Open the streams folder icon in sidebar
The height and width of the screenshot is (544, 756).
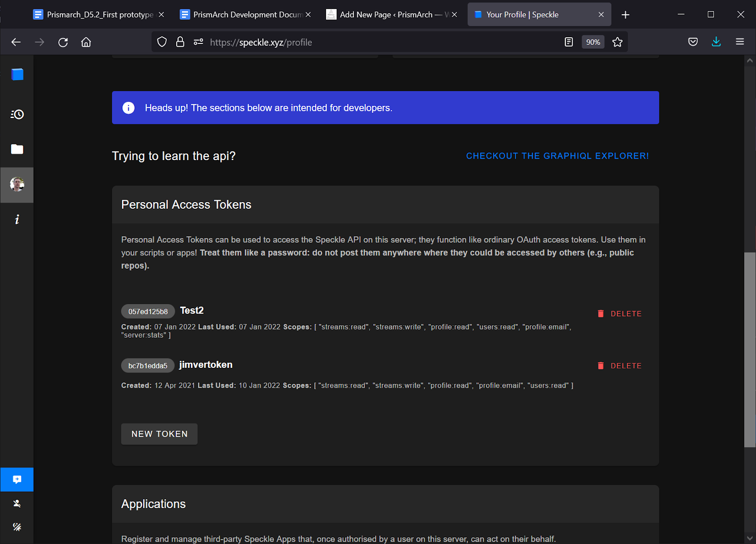point(17,149)
